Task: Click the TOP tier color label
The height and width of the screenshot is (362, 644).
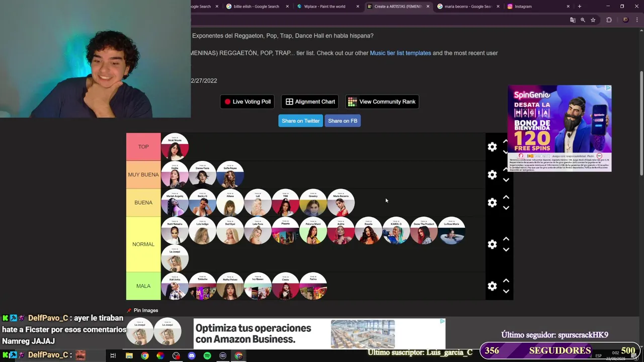Action: pos(143,147)
